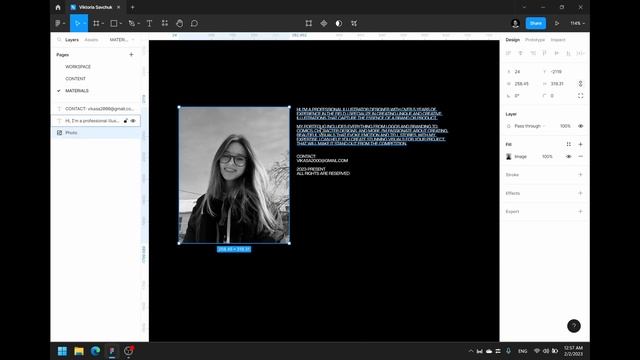This screenshot has width=640, height=360.
Task: Open the Help question mark button
Action: [x=574, y=326]
